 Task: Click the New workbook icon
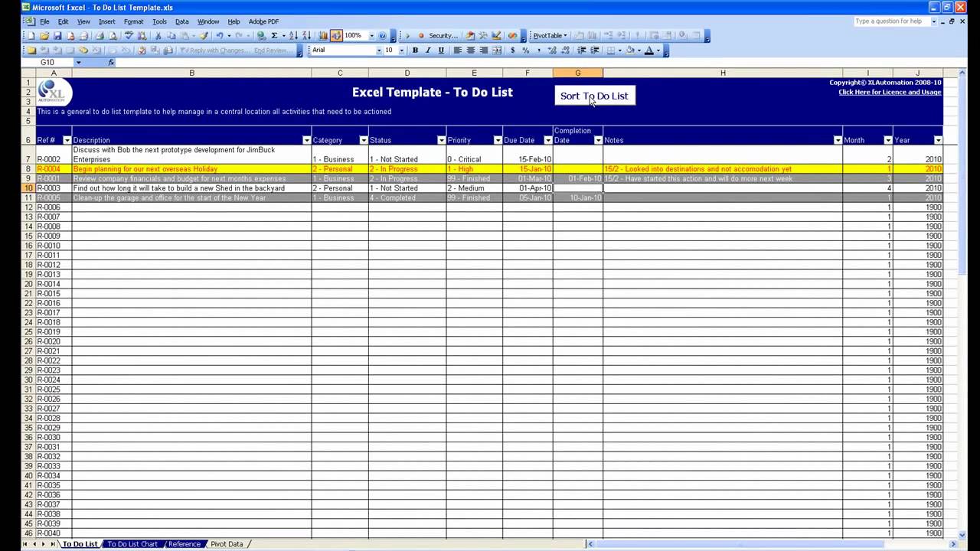31,35
